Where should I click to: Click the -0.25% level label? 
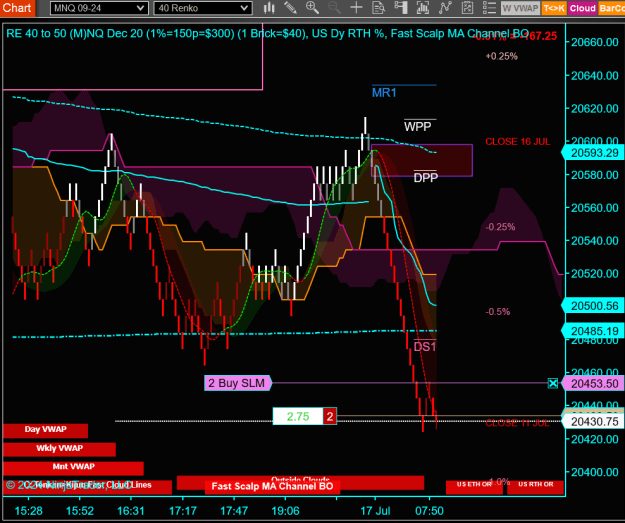point(500,227)
